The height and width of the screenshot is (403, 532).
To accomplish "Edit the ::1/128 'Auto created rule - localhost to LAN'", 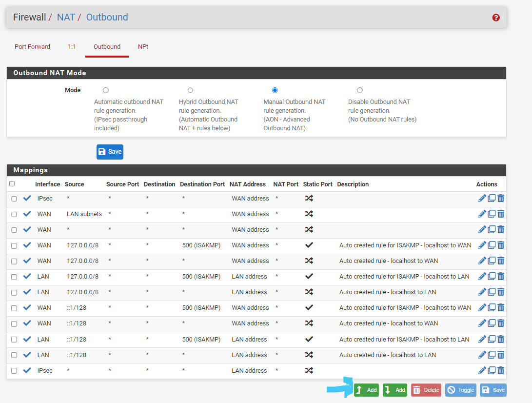I will 482,355.
